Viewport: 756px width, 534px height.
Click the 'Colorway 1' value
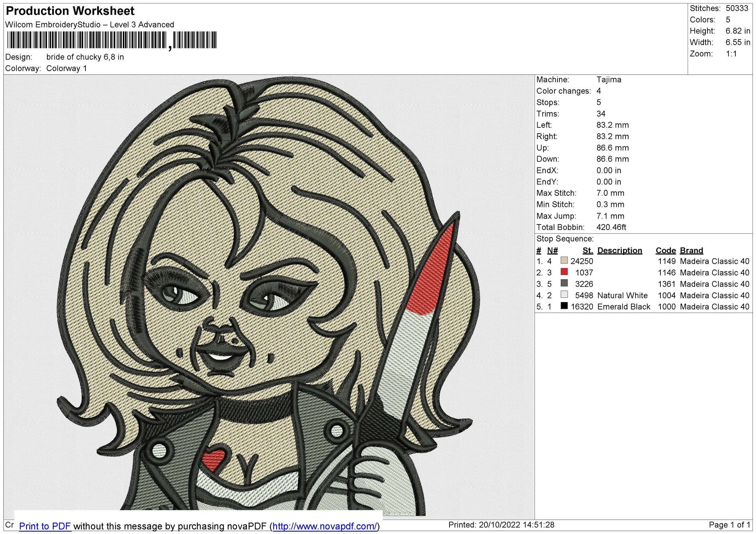(x=66, y=68)
